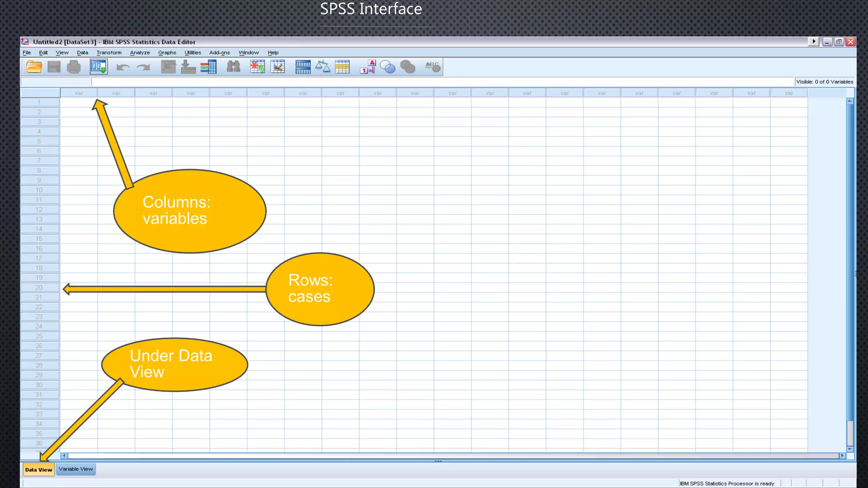Click the horizontal scrollbar left arrow
Image resolution: width=868 pixels, height=488 pixels.
[64, 456]
